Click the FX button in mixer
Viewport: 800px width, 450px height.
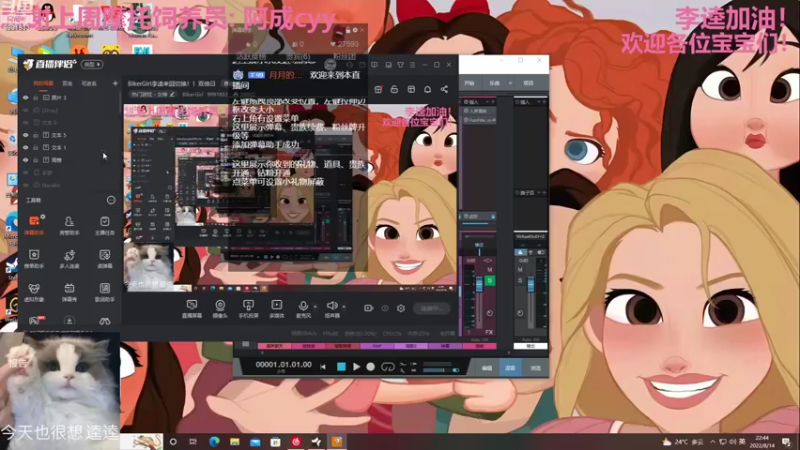pyautogui.click(x=489, y=332)
